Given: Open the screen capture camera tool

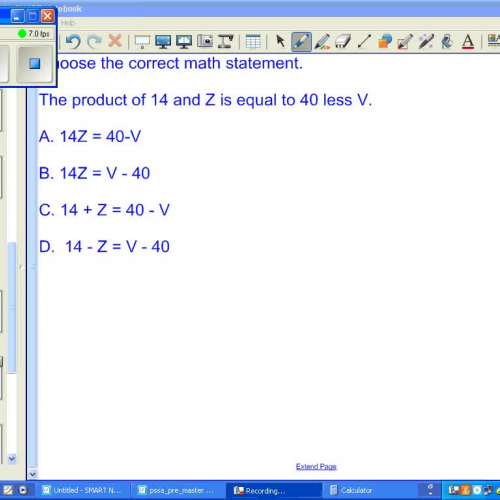Looking at the screenshot, I should pyautogui.click(x=205, y=41).
